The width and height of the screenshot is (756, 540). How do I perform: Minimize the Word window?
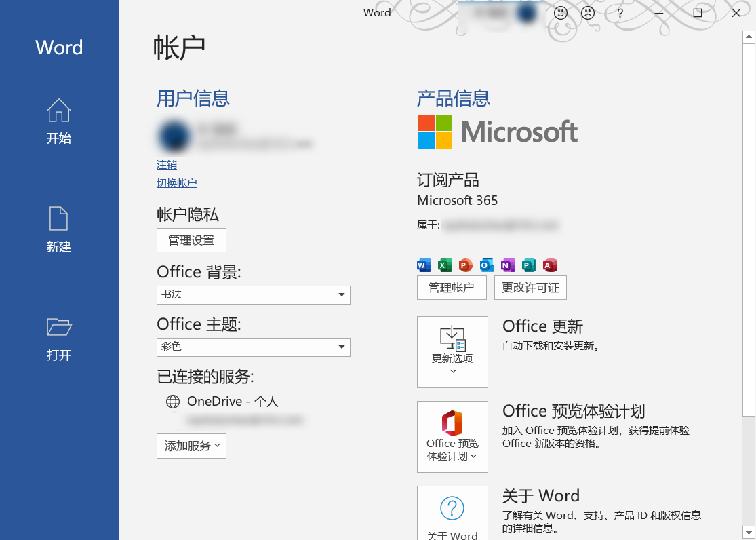(x=658, y=13)
